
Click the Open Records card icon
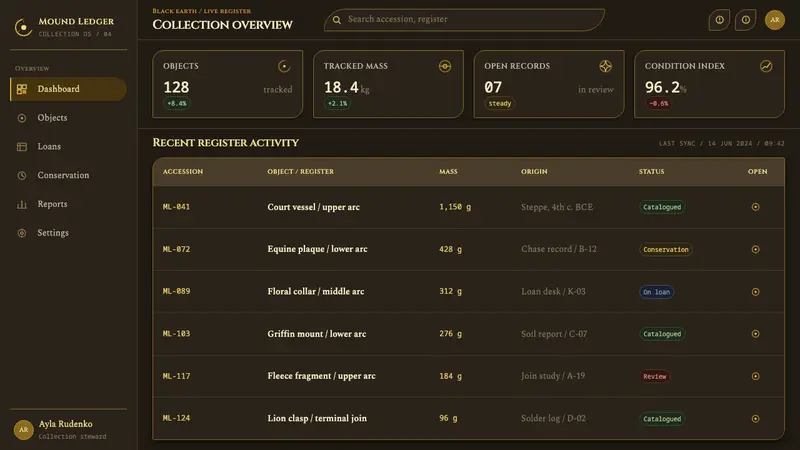(605, 66)
